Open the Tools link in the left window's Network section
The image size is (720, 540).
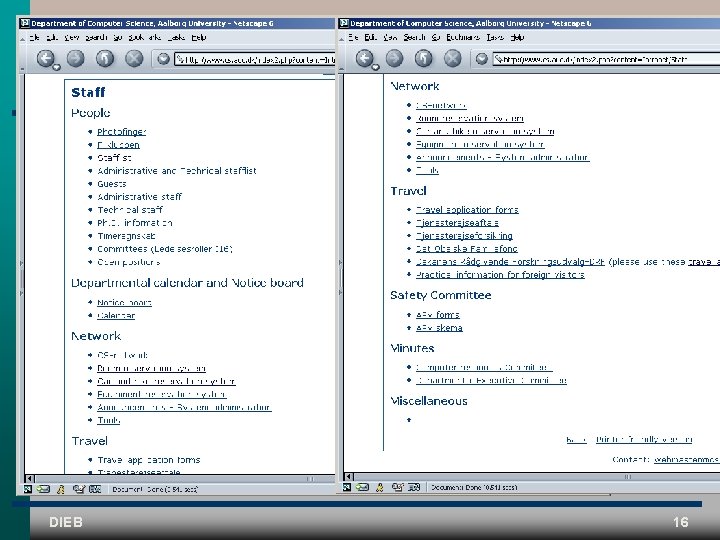point(108,420)
